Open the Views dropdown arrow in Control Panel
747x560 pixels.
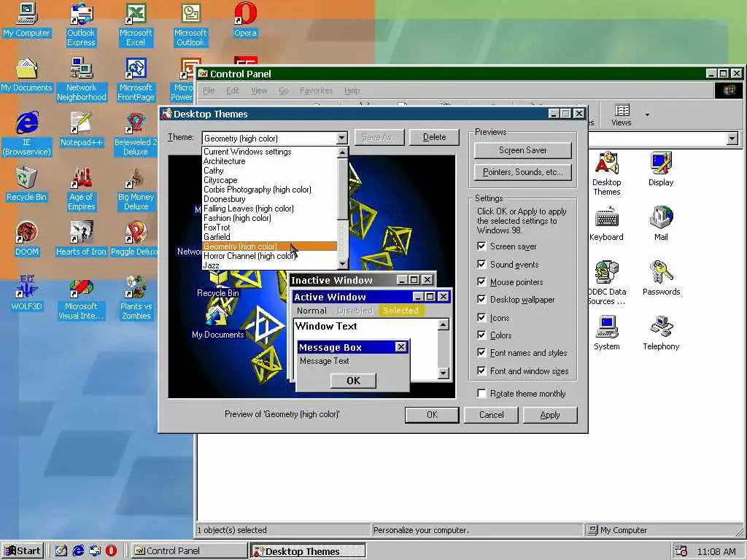pyautogui.click(x=647, y=114)
